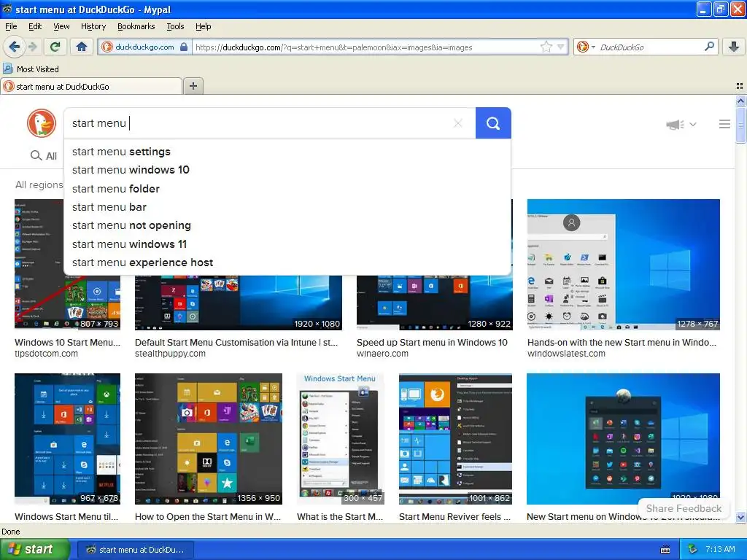Image resolution: width=747 pixels, height=560 pixels.
Task: Switch to the All results tab
Action: click(44, 156)
